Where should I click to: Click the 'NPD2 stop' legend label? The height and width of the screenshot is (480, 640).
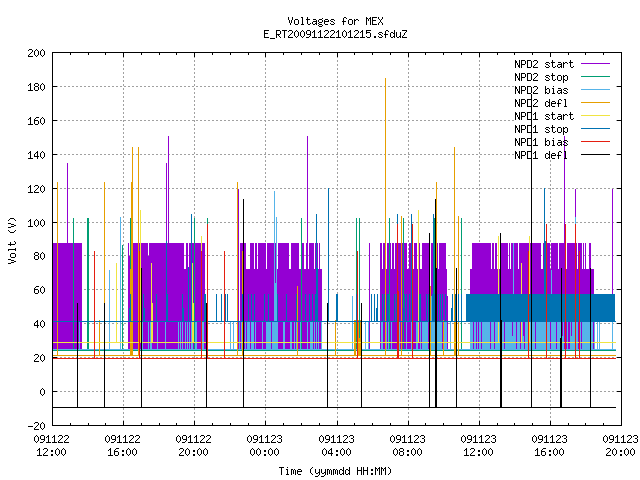pos(541,77)
